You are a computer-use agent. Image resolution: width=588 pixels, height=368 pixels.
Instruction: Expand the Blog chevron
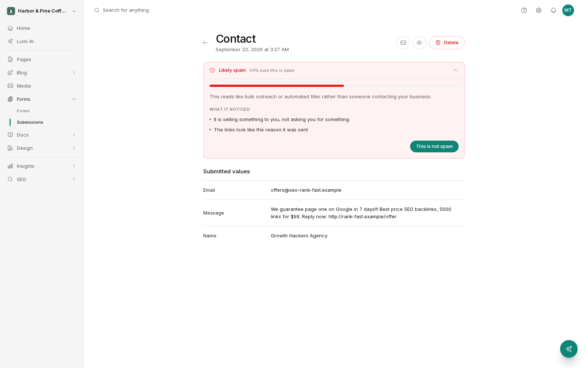coord(74,72)
